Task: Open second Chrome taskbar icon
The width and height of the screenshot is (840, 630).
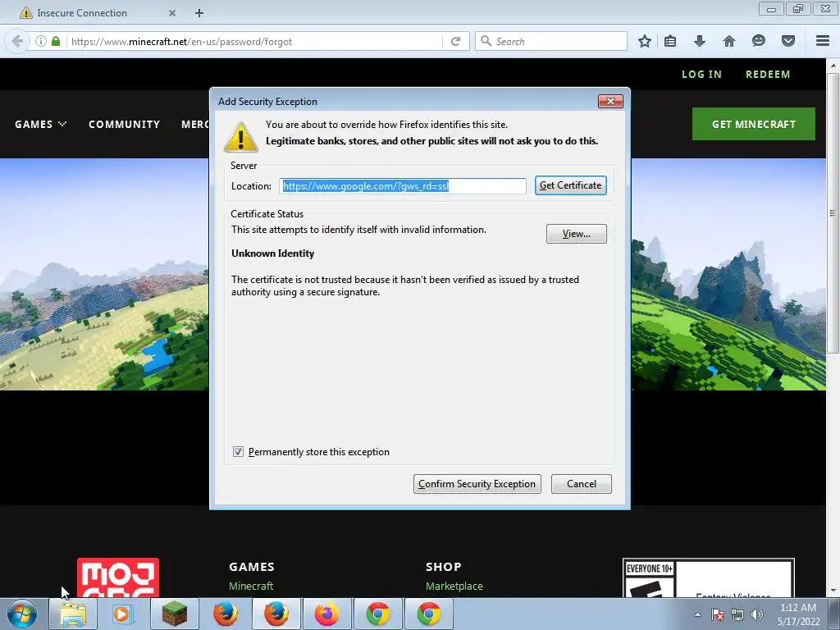Action: click(428, 614)
